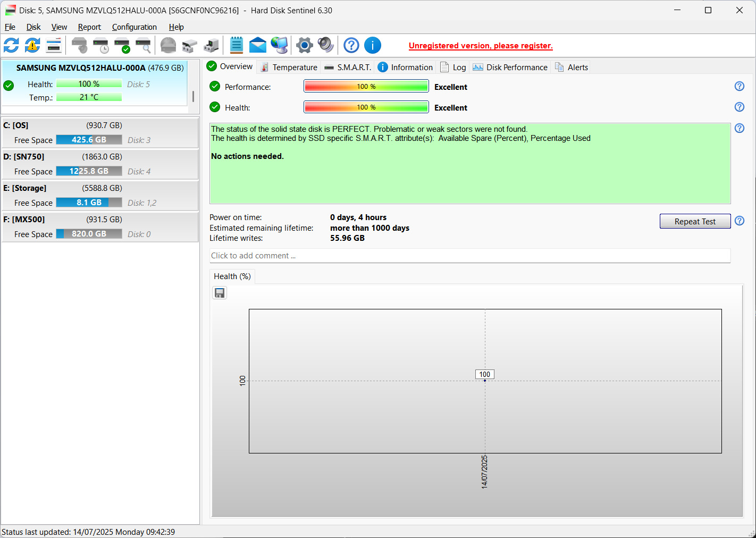
Task: Click the Performance 100% gradient bar
Action: (x=366, y=86)
